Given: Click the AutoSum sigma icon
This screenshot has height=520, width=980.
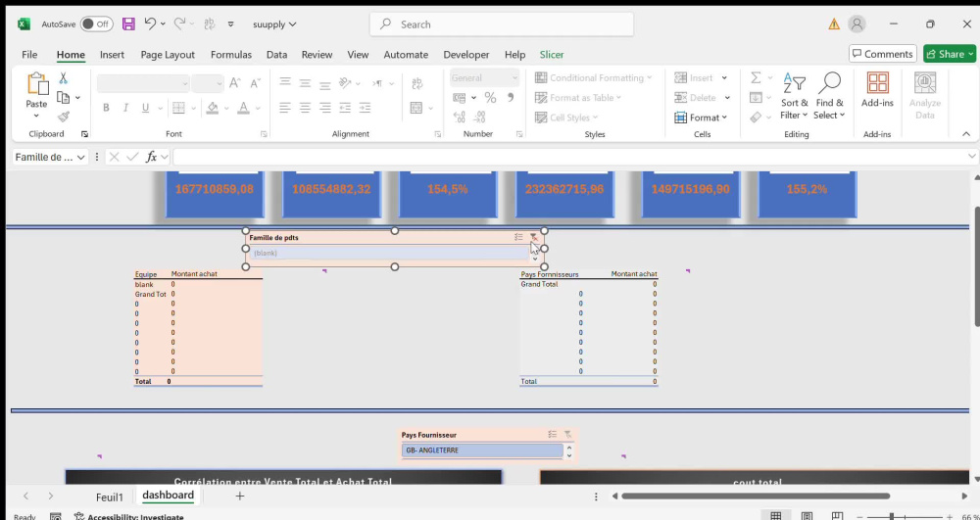Looking at the screenshot, I should tap(756, 78).
